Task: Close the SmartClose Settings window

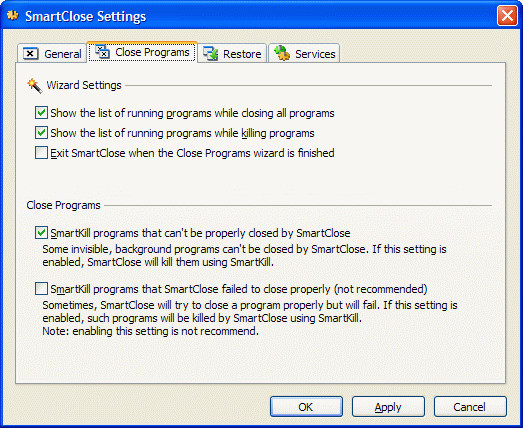Action: tap(507, 15)
